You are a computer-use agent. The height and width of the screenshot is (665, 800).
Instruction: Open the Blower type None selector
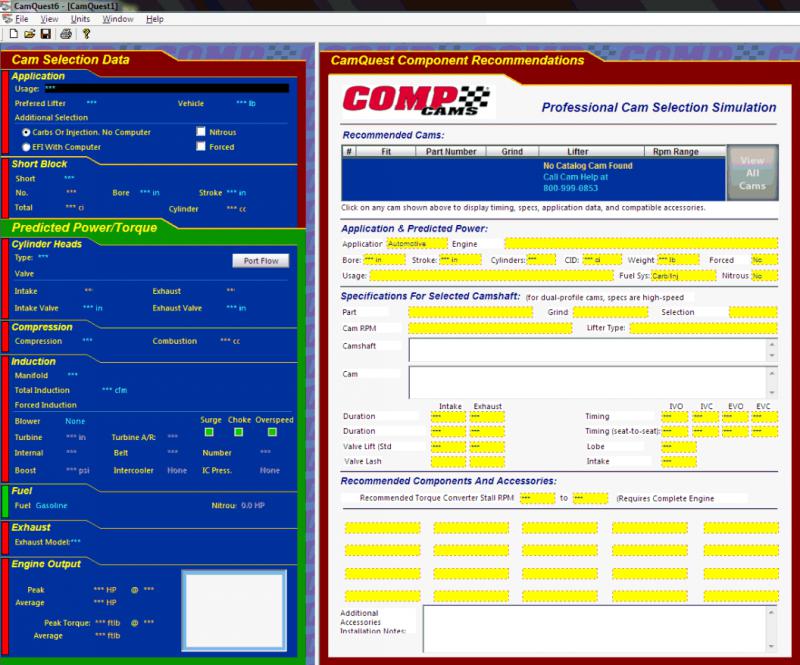coord(75,421)
